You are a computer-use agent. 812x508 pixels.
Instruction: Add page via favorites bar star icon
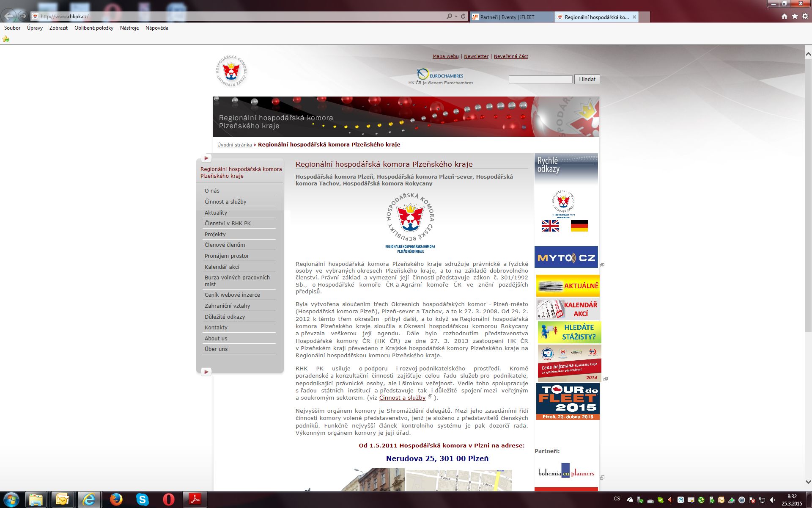click(6, 39)
